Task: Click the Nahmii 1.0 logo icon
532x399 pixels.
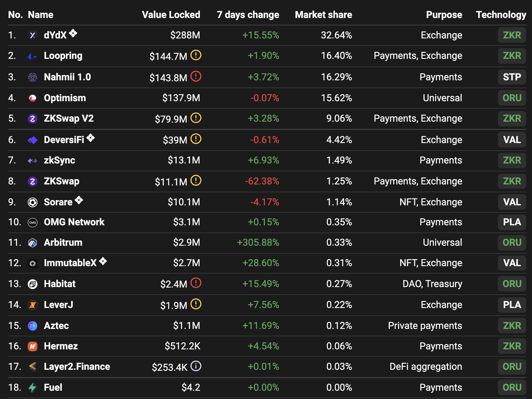Action: 33,77
